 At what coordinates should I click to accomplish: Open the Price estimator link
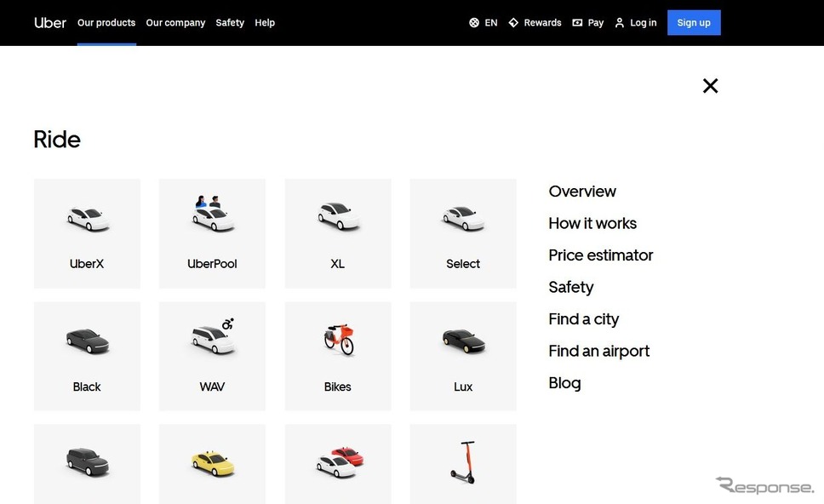coord(601,255)
